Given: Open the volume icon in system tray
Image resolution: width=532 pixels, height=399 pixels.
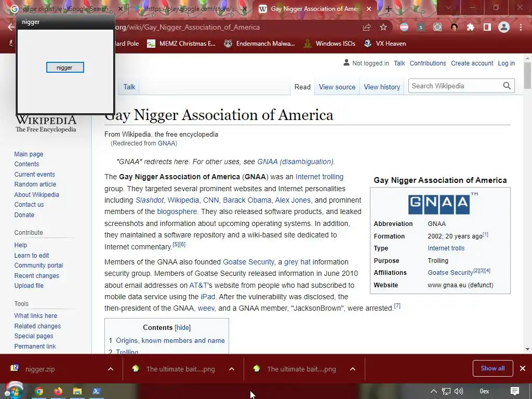Looking at the screenshot, I should click(x=458, y=391).
